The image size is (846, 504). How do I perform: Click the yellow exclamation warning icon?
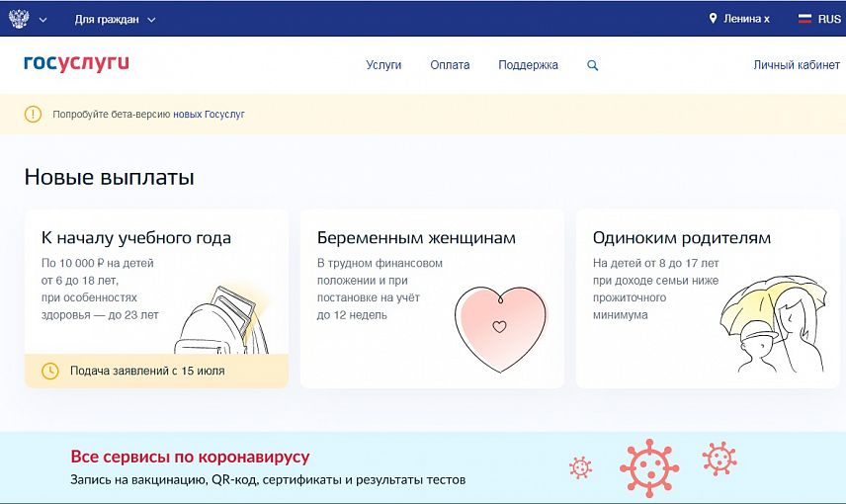[34, 115]
